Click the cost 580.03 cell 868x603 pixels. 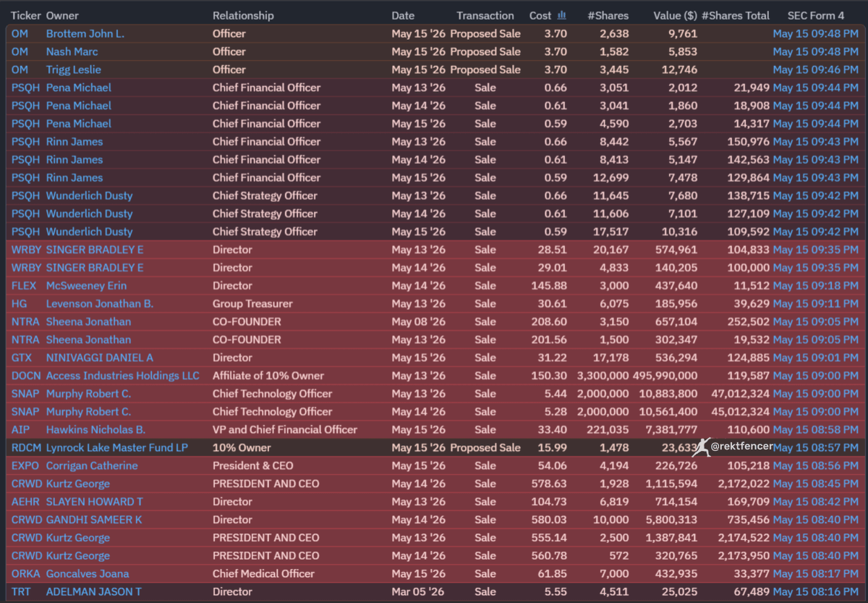tap(550, 519)
